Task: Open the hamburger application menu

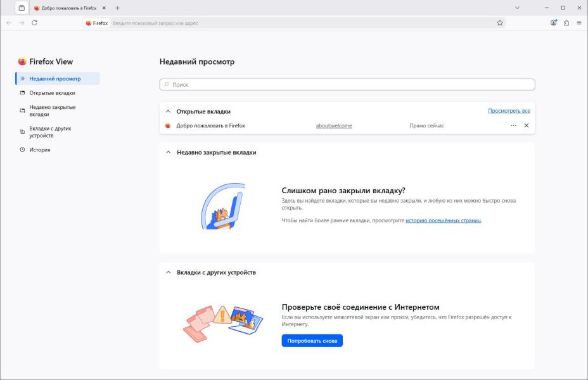Action: (x=579, y=23)
